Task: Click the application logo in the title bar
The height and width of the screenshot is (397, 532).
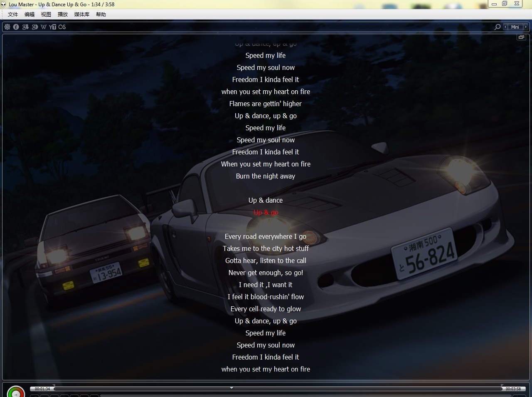Action: tap(4, 5)
